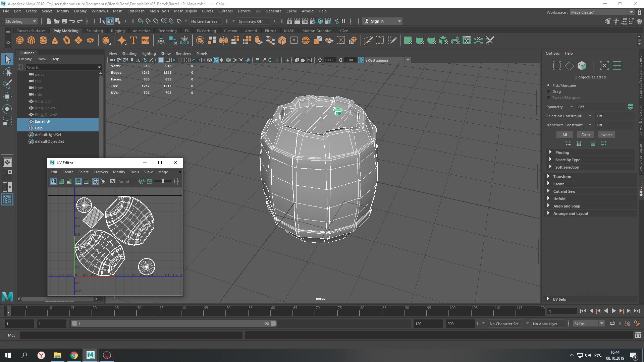Click the All button in UV Toolkit
The width and height of the screenshot is (644, 362).
coord(565,135)
